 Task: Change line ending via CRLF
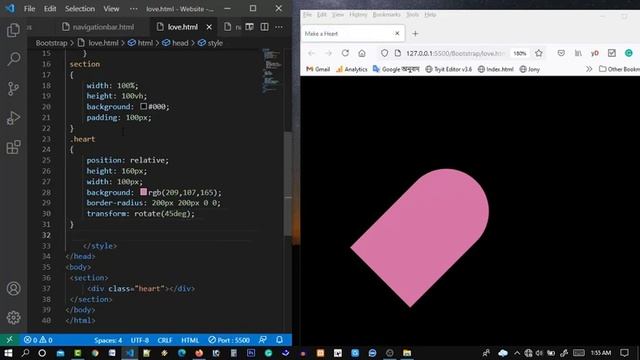[165, 340]
